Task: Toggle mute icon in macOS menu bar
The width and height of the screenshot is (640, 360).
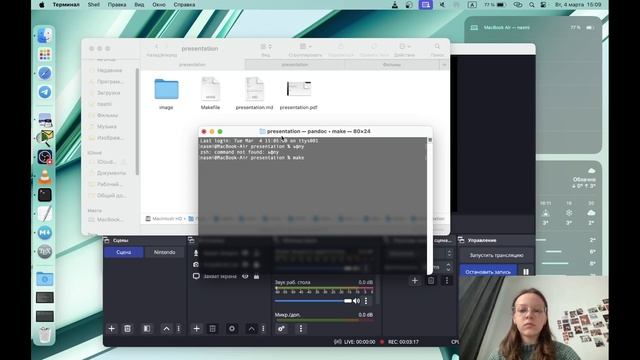Action: click(442, 4)
